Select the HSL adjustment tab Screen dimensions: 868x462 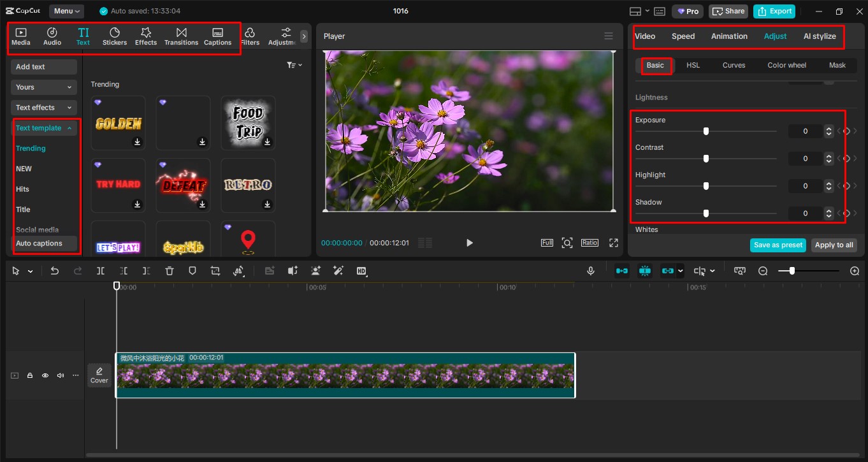pos(693,65)
